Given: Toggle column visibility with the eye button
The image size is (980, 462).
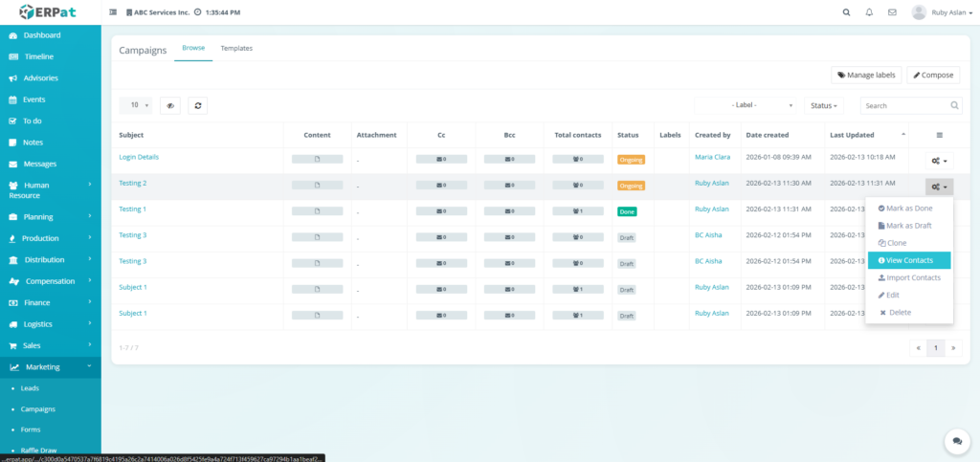Looking at the screenshot, I should [x=170, y=105].
